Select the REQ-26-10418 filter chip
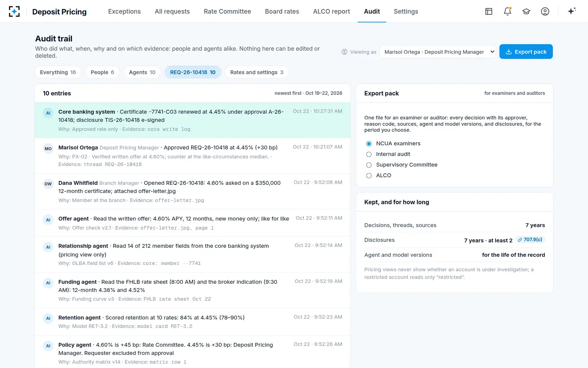This screenshot has height=368, width=588. coord(193,72)
